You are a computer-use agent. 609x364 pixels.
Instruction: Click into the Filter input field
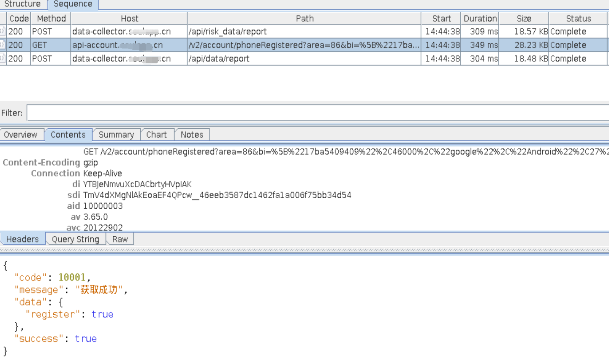pyautogui.click(x=318, y=113)
